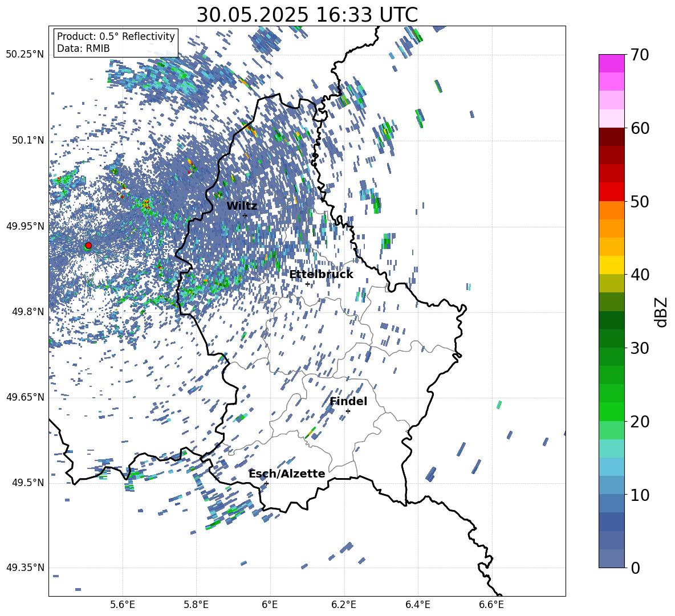Click the red radar site marker

(x=88, y=245)
